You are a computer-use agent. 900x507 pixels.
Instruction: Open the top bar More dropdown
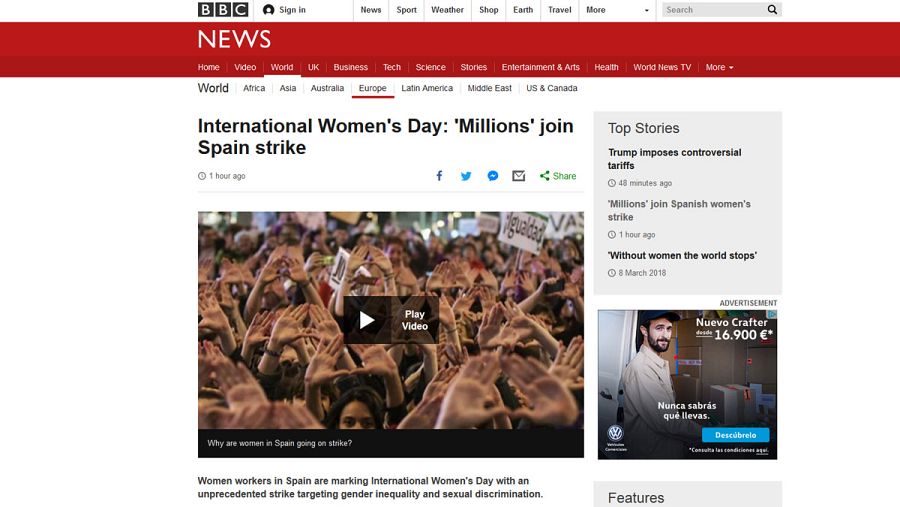point(618,10)
